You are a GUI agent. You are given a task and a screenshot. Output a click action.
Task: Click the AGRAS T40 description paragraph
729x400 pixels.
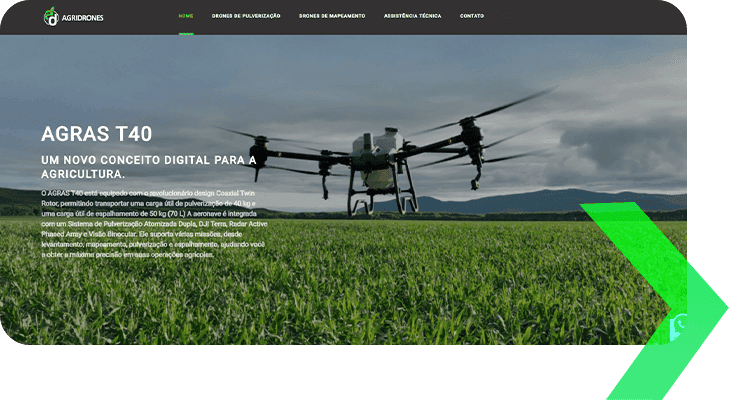click(154, 224)
